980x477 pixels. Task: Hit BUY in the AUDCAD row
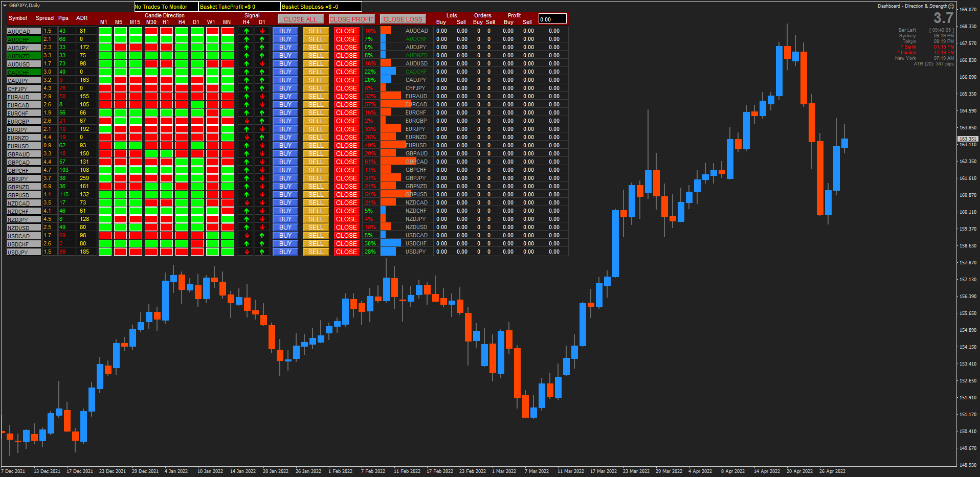(285, 31)
